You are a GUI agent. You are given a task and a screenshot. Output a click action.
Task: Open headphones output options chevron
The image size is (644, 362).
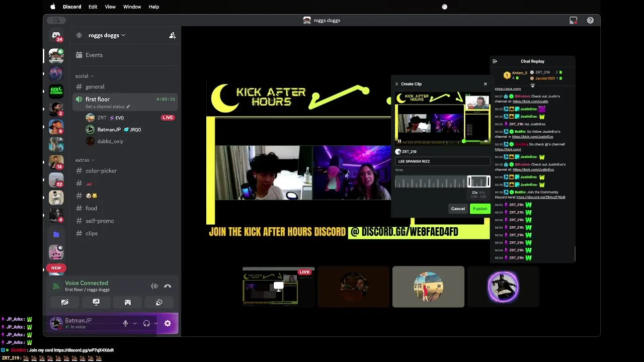coord(156,323)
